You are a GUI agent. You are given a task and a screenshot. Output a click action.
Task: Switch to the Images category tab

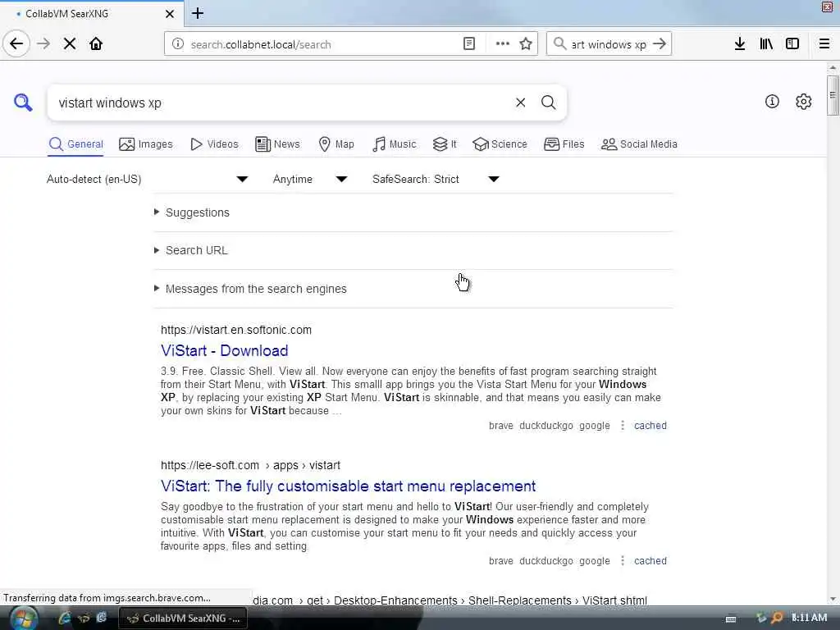(146, 144)
